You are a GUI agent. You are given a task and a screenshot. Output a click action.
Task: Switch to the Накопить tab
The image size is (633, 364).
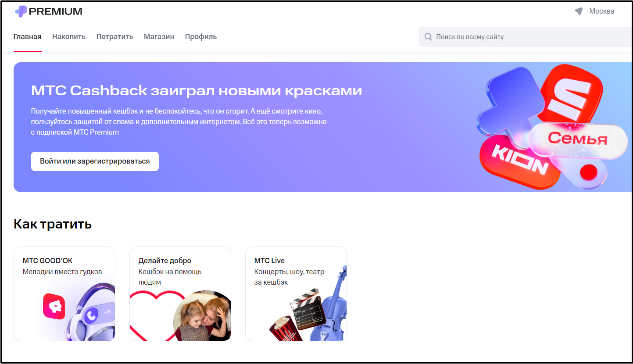pos(69,37)
